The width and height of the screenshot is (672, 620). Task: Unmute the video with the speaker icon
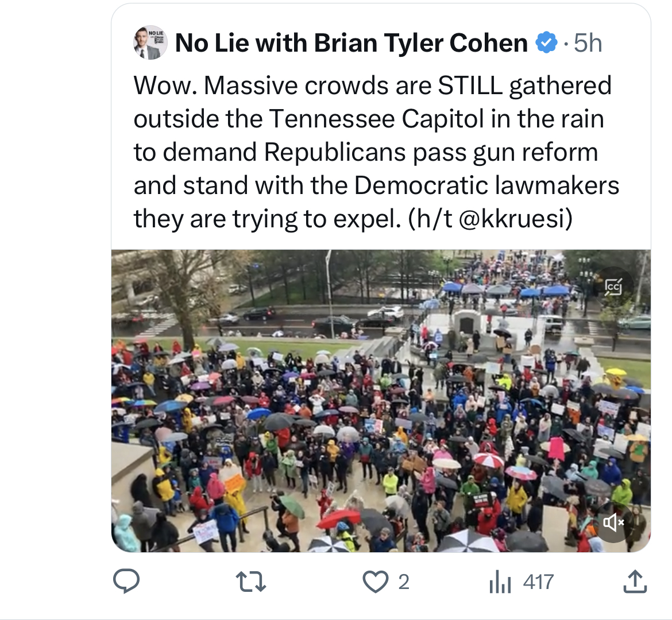(613, 522)
